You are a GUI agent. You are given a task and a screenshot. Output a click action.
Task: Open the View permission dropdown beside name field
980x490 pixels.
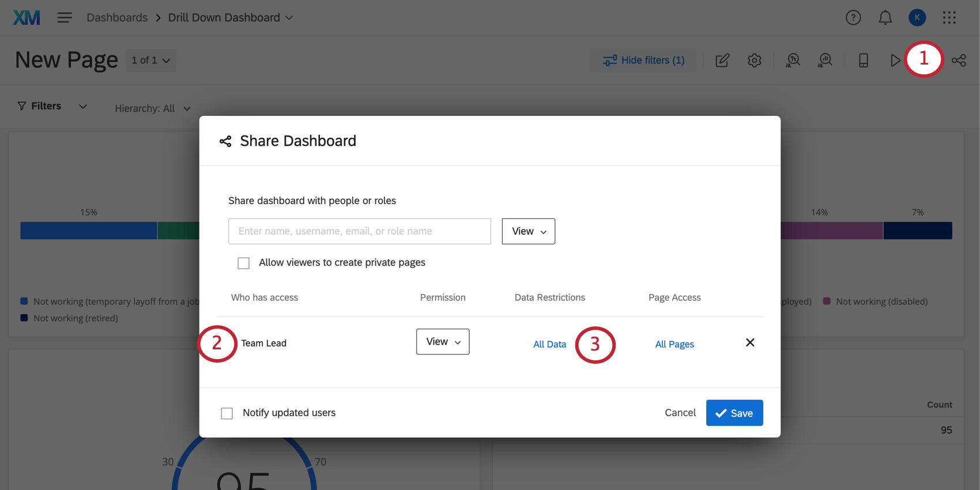coord(528,231)
